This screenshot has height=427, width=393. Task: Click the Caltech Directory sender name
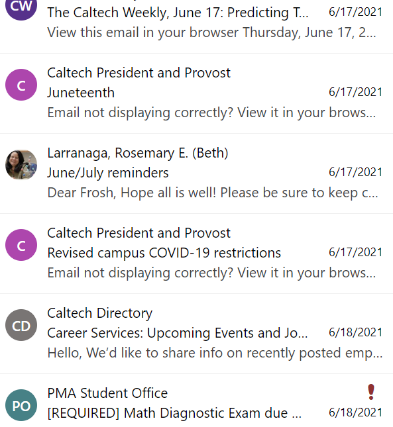100,313
